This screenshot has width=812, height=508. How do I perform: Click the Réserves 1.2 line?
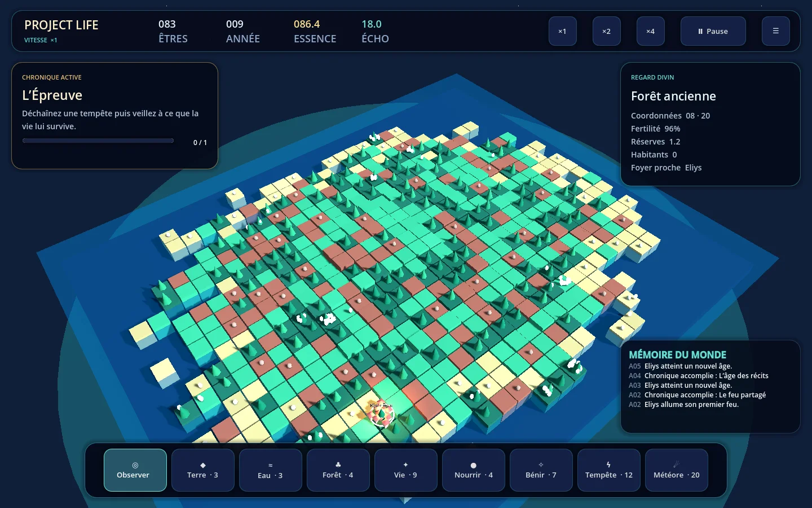coord(656,142)
